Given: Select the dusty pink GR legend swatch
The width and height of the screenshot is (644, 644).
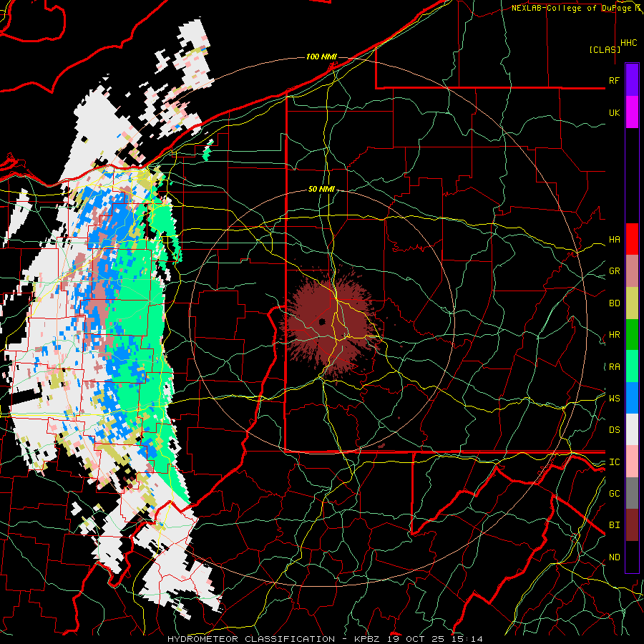Looking at the screenshot, I should (632, 271).
